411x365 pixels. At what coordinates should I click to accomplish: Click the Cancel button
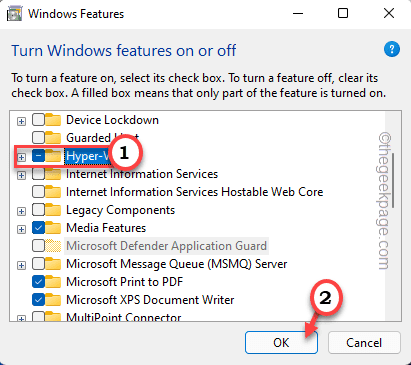pyautogui.click(x=364, y=342)
